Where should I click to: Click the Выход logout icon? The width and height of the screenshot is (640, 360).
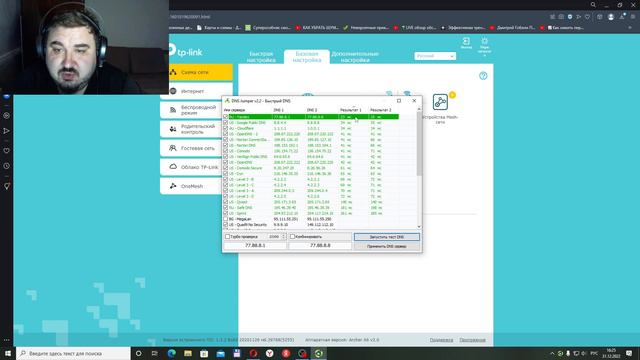[x=466, y=42]
